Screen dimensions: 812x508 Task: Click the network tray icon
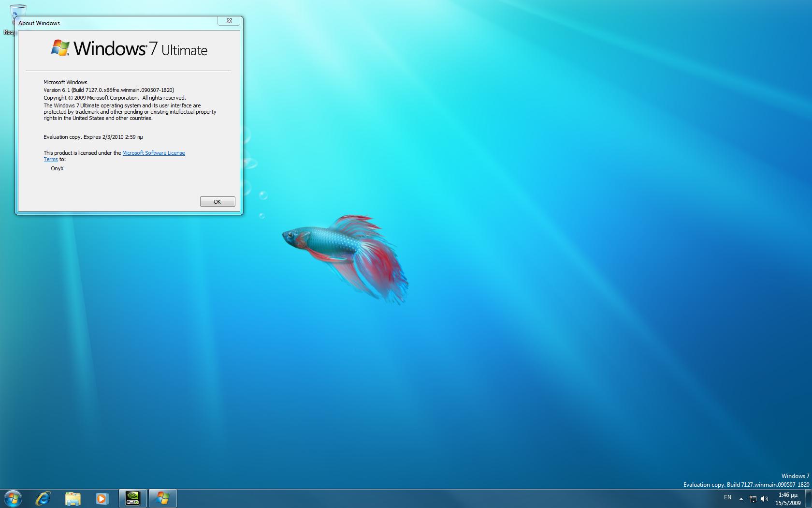click(x=753, y=498)
